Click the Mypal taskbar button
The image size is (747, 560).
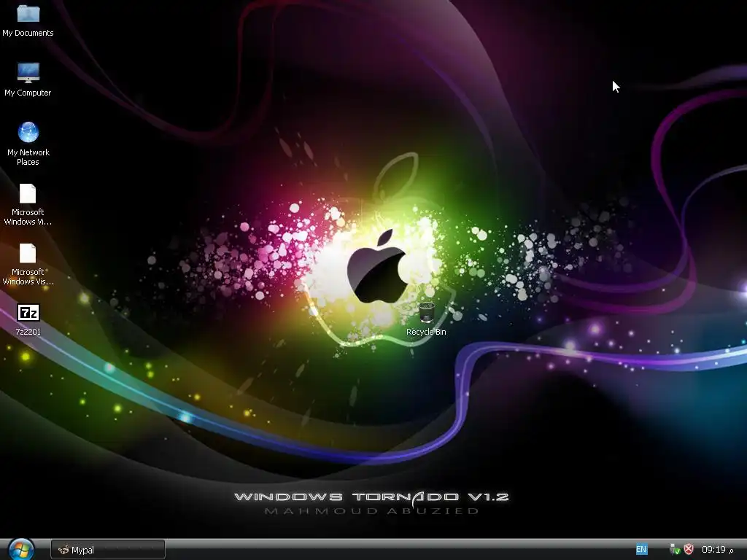(108, 550)
